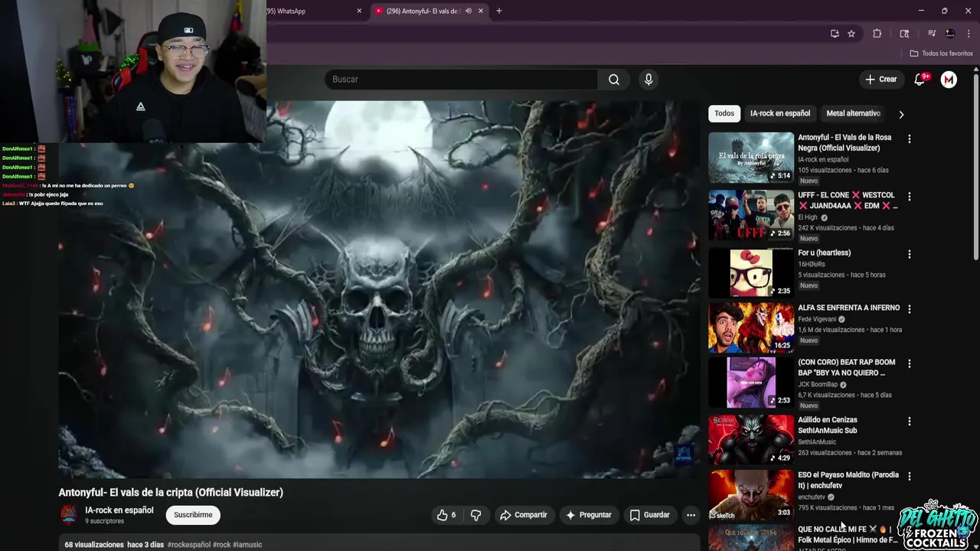Click the #rock hashtag
This screenshot has height=551, width=980.
tap(221, 545)
